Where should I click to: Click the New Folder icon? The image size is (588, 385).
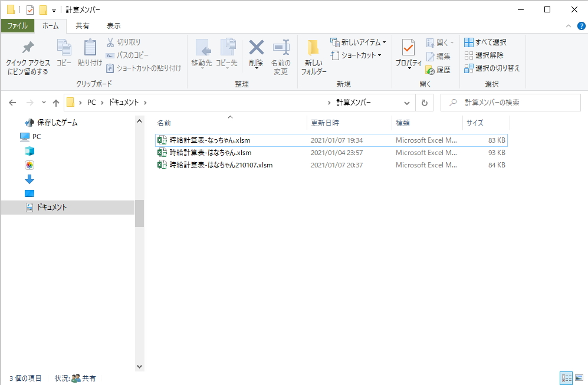(x=313, y=58)
